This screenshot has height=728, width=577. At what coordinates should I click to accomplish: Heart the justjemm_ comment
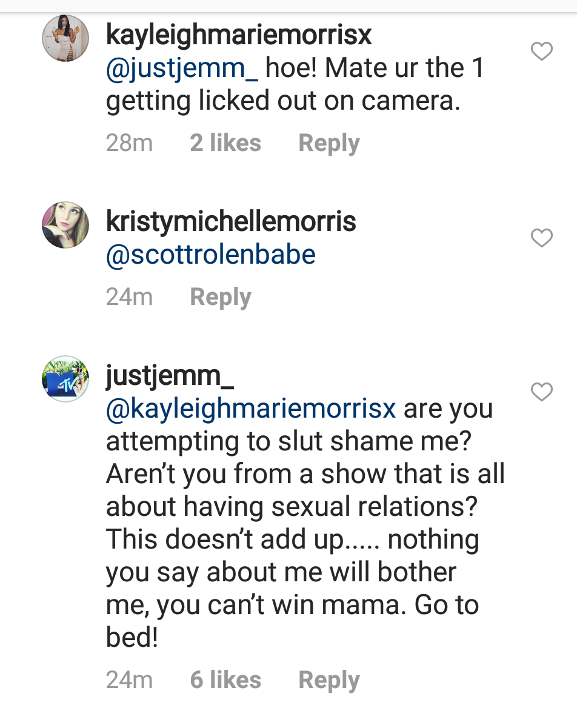[x=542, y=392]
